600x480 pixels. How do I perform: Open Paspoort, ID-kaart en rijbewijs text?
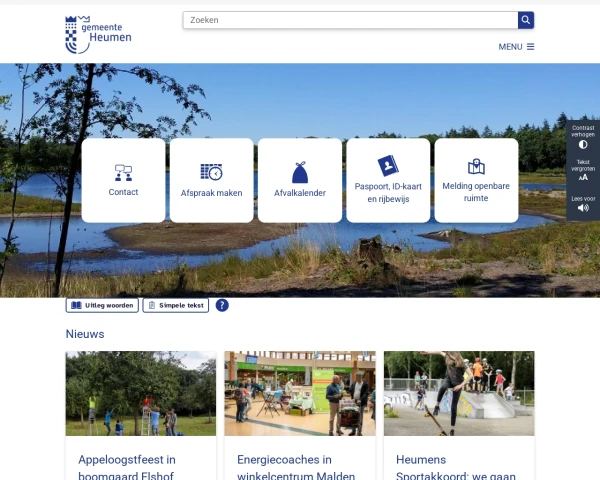pos(388,193)
